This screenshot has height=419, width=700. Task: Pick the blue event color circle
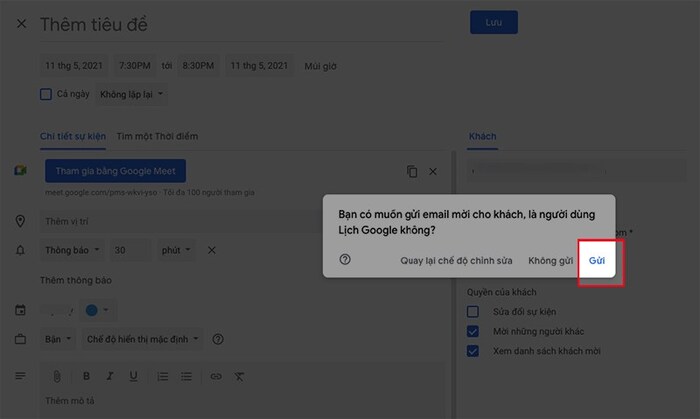pyautogui.click(x=91, y=310)
